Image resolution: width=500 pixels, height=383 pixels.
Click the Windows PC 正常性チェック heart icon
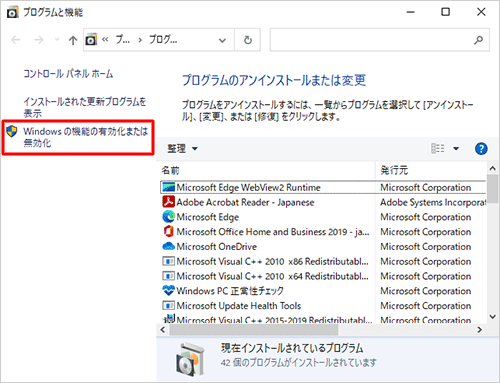(169, 291)
